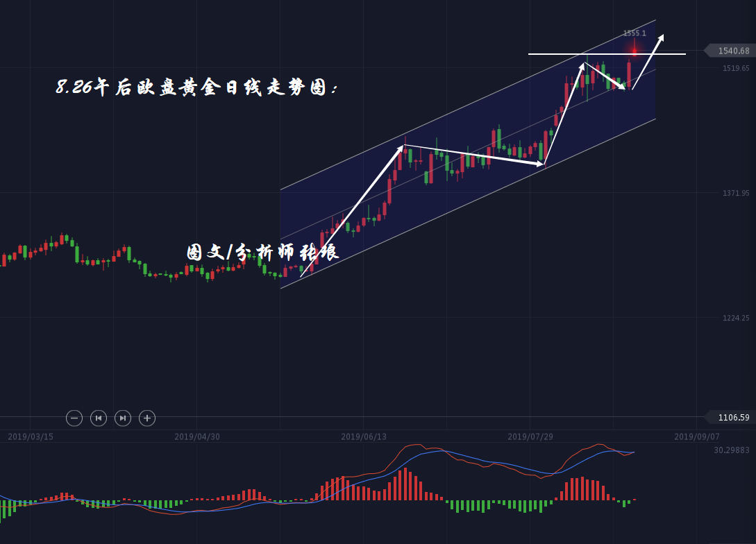Click the chart title text starting with 8.26
The height and width of the screenshot is (544, 756).
point(198,87)
